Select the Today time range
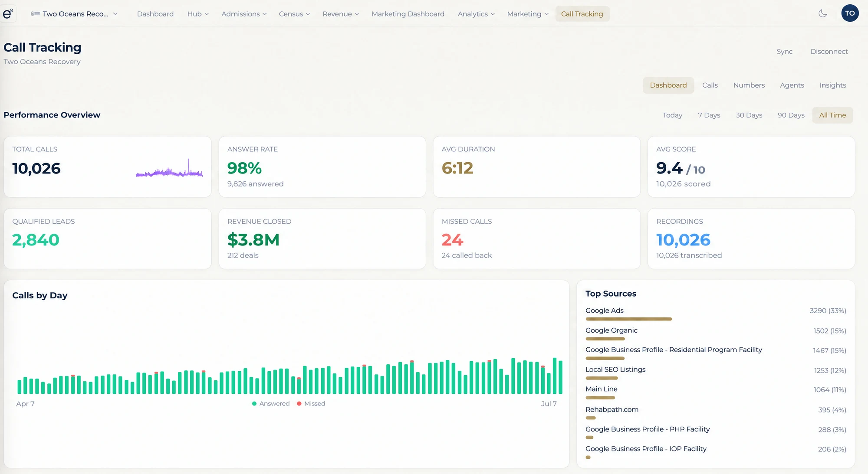Screen dimensions: 868x474 [x=672, y=115]
